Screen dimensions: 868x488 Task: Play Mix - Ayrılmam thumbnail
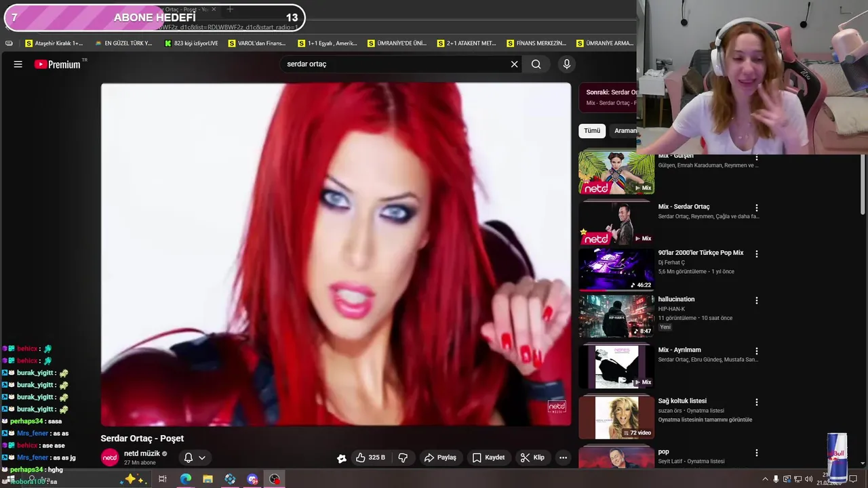(x=616, y=367)
